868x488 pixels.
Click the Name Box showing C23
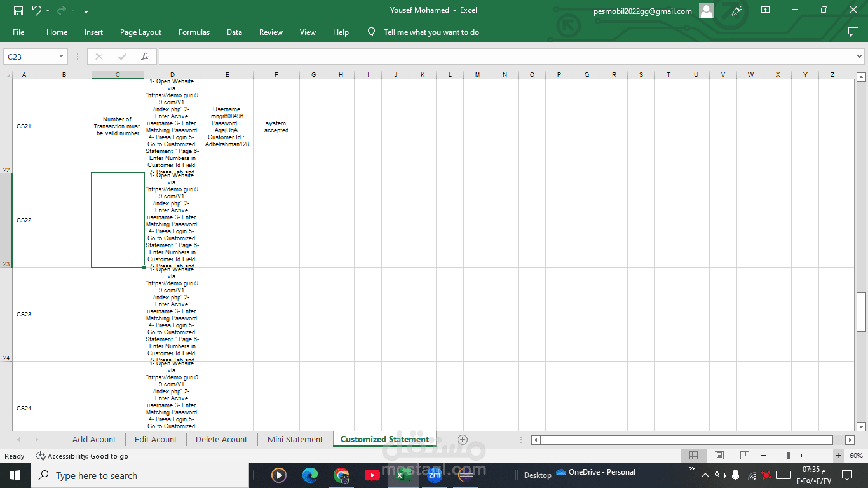[31, 57]
